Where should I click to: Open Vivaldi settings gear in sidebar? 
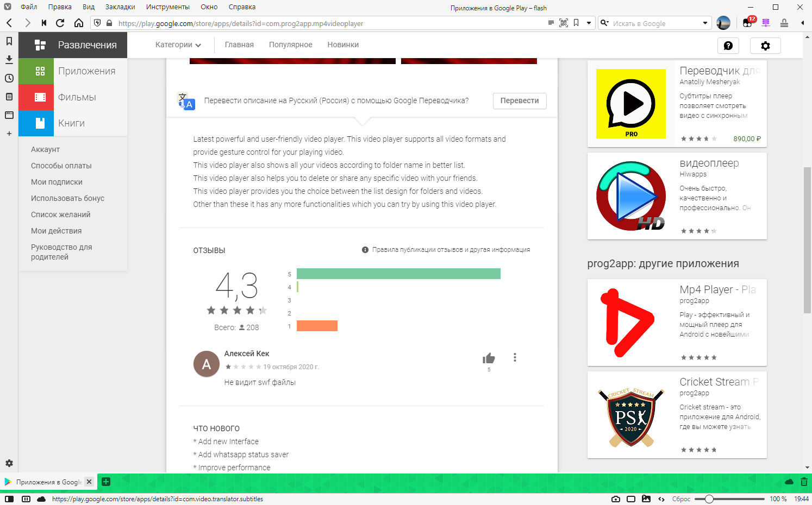[x=9, y=463]
